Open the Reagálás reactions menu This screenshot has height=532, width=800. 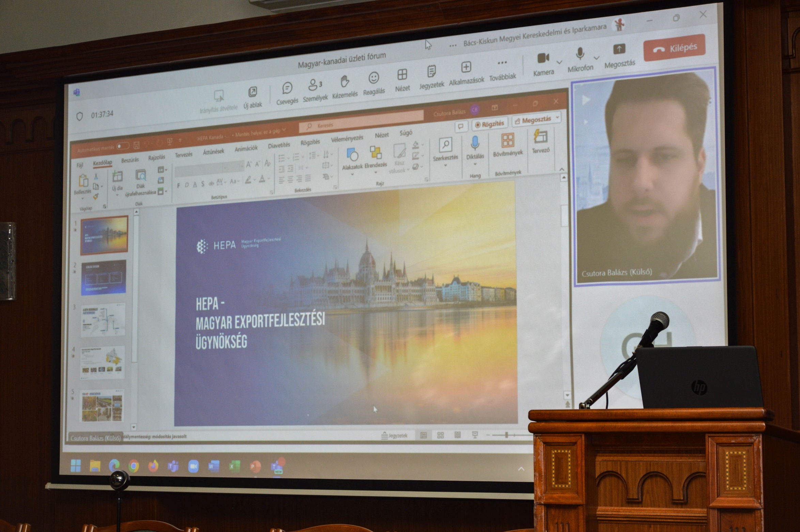(x=374, y=84)
